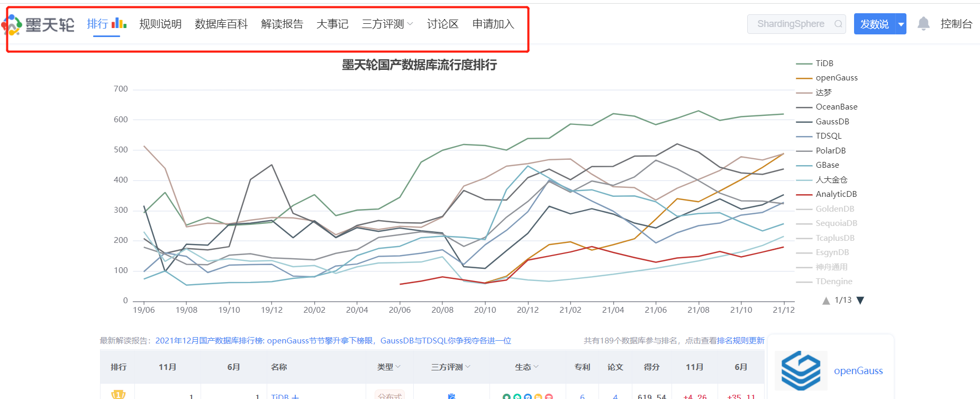The image size is (980, 399).
Task: Toggle openGauss series in the legend
Action: pos(827,78)
